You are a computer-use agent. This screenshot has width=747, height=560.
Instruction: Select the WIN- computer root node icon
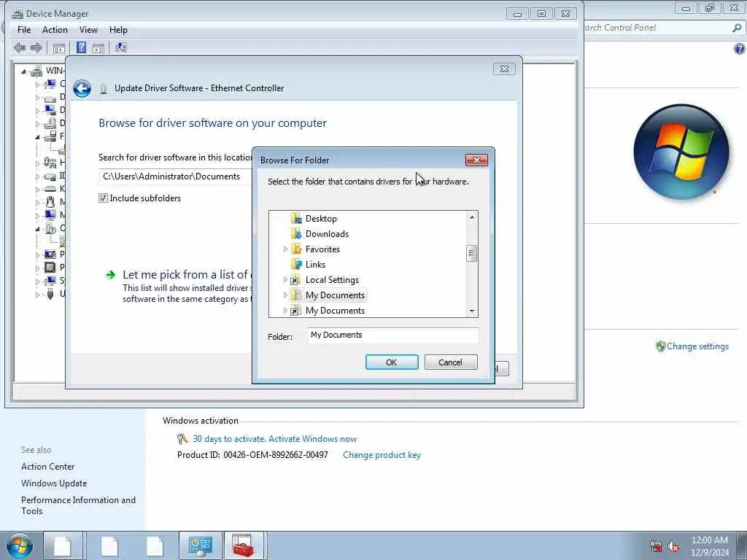pyautogui.click(x=36, y=71)
